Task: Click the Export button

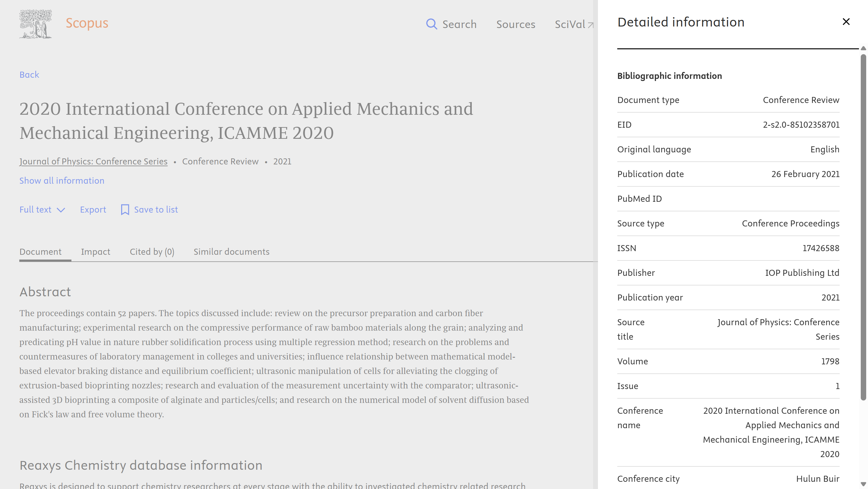Action: coord(93,210)
